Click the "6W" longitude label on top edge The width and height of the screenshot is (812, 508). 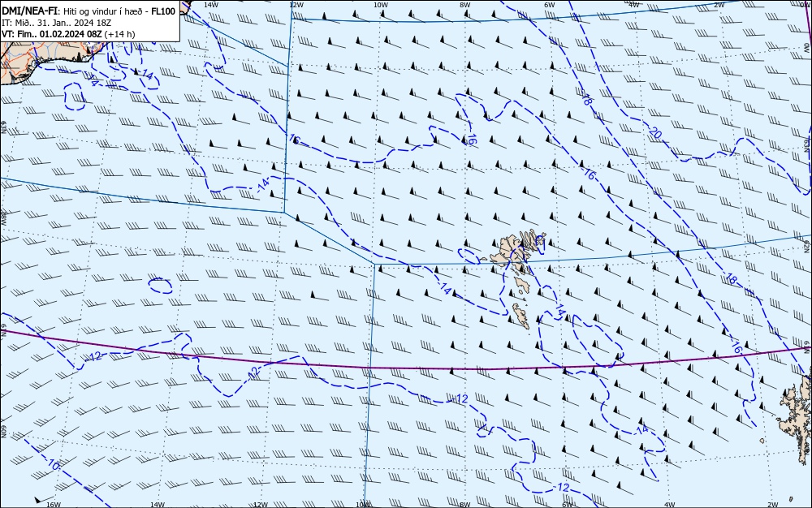[x=550, y=5]
